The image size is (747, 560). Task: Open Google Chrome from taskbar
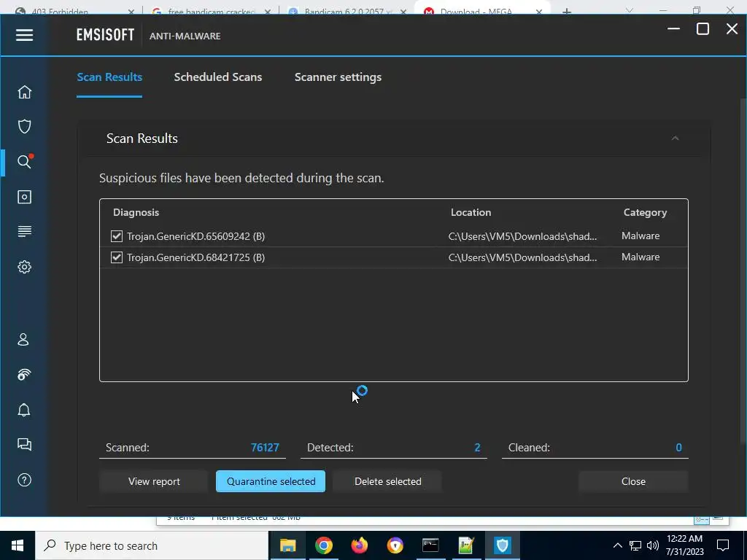(323, 545)
